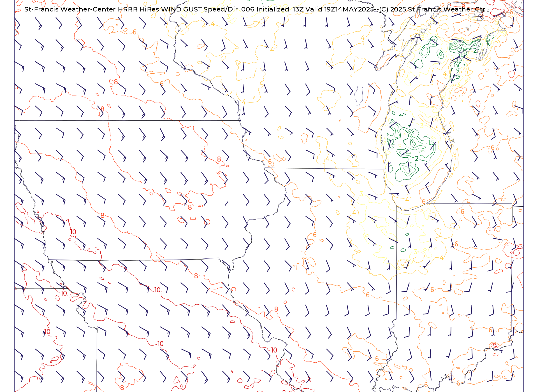Screen dimensions: 538x392
Task: Click the "(C) 2025 St Francis Weather Ctr" copyright text
Action: coord(432,9)
